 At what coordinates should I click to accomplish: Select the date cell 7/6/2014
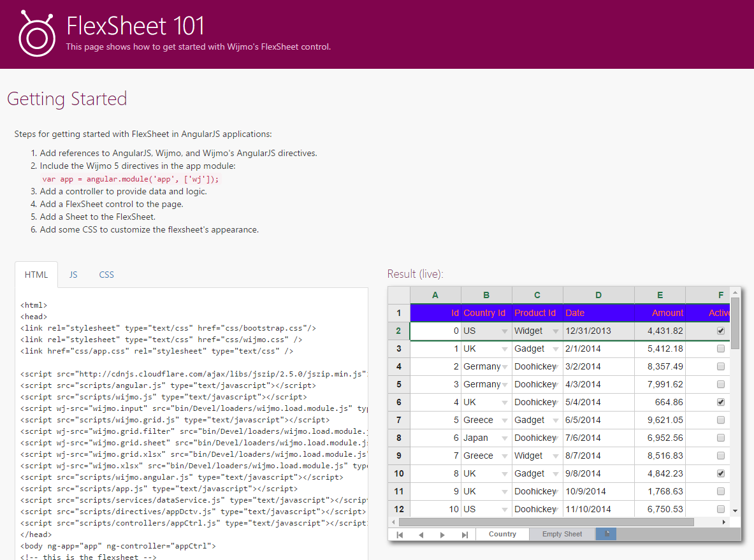click(598, 438)
